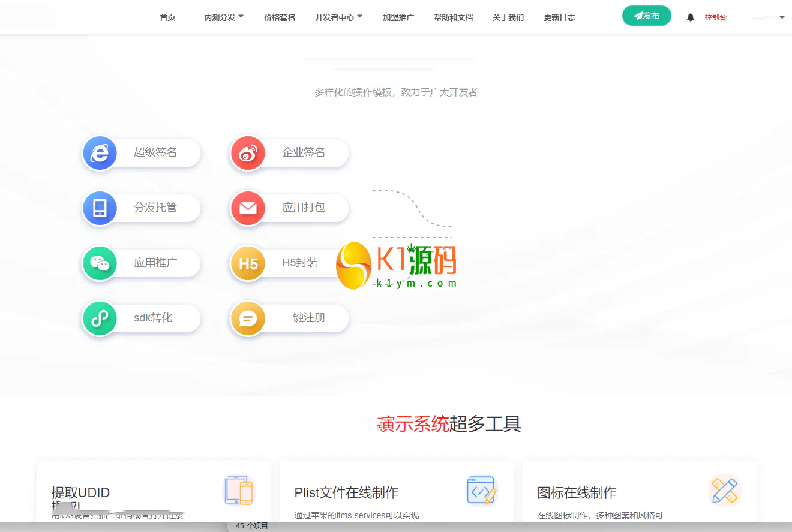Click the text 多样化的操作模板，致力于广大开发者

pos(396,92)
